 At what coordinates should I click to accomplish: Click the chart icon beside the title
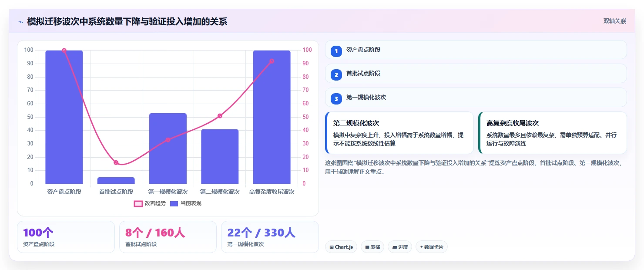(x=20, y=21)
